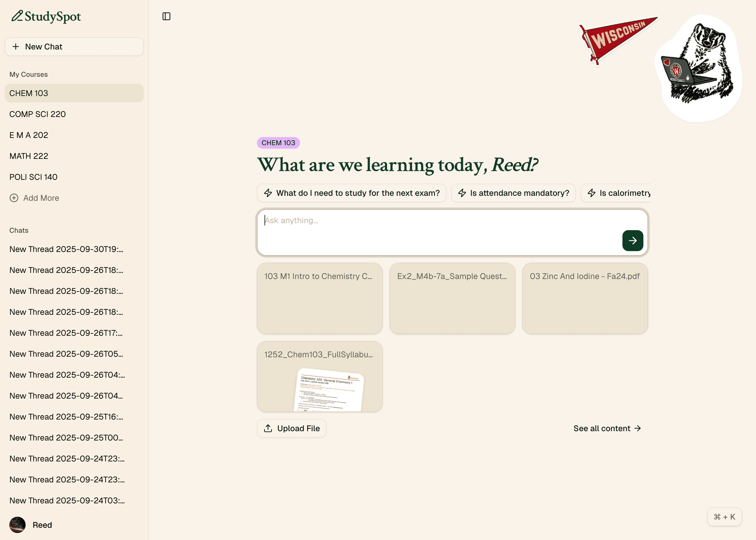Pick the next exam study suggestion
The image size is (756, 540).
pos(352,193)
